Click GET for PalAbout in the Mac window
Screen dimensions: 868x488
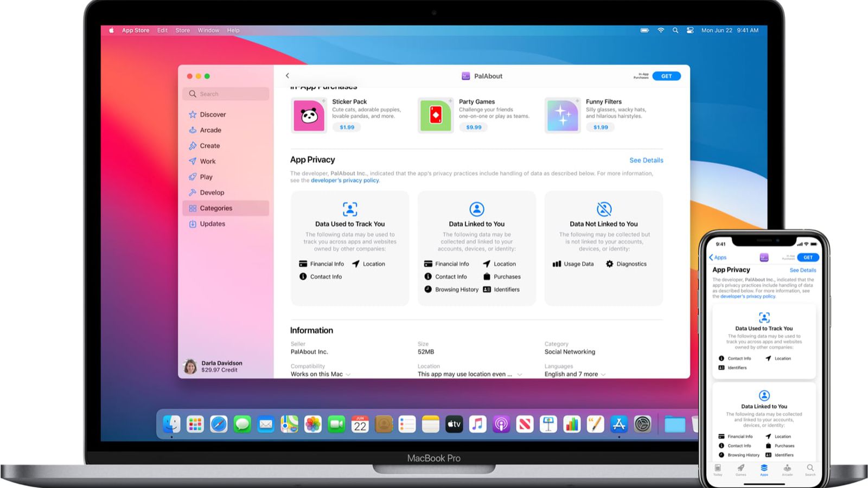pyautogui.click(x=666, y=76)
